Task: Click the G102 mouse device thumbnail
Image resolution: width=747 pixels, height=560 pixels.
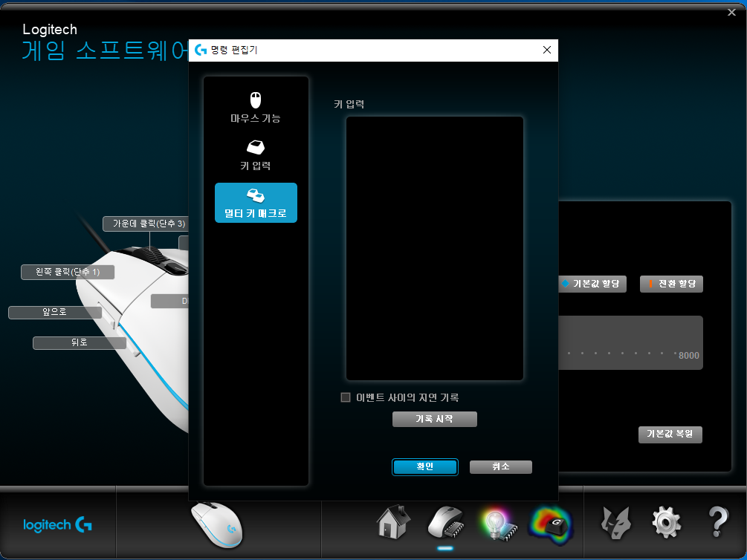Action: point(217,525)
